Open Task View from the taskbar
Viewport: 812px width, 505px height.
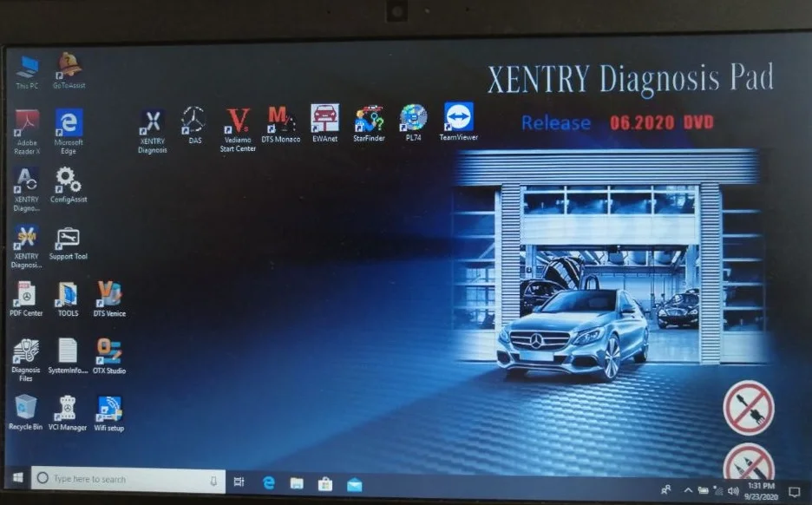pyautogui.click(x=239, y=482)
